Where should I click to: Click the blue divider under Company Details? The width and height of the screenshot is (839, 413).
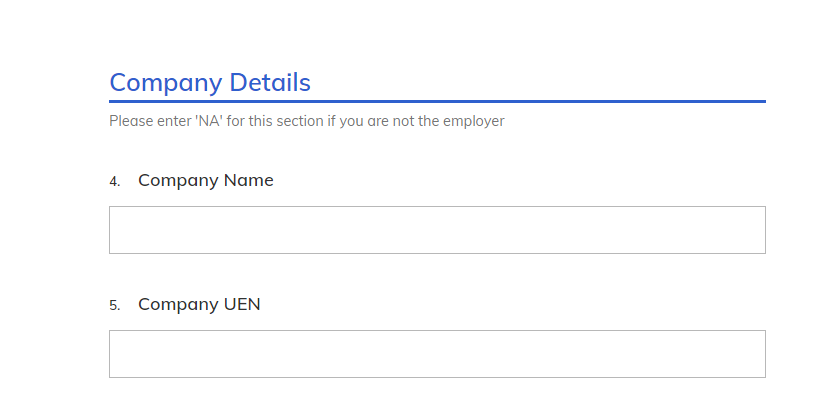coord(437,101)
